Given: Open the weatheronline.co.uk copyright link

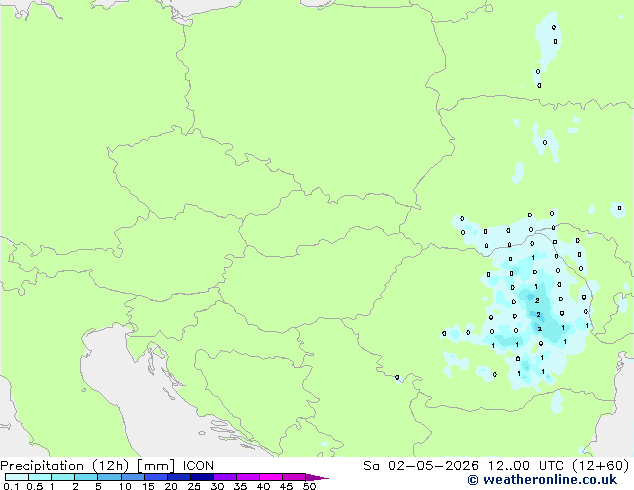Looking at the screenshot, I should click(x=542, y=480).
